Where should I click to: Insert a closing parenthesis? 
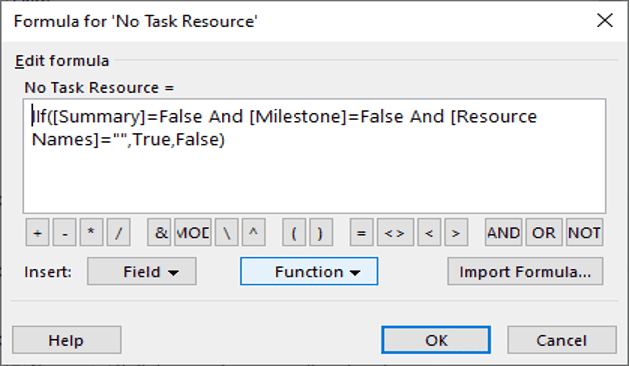pos(321,232)
